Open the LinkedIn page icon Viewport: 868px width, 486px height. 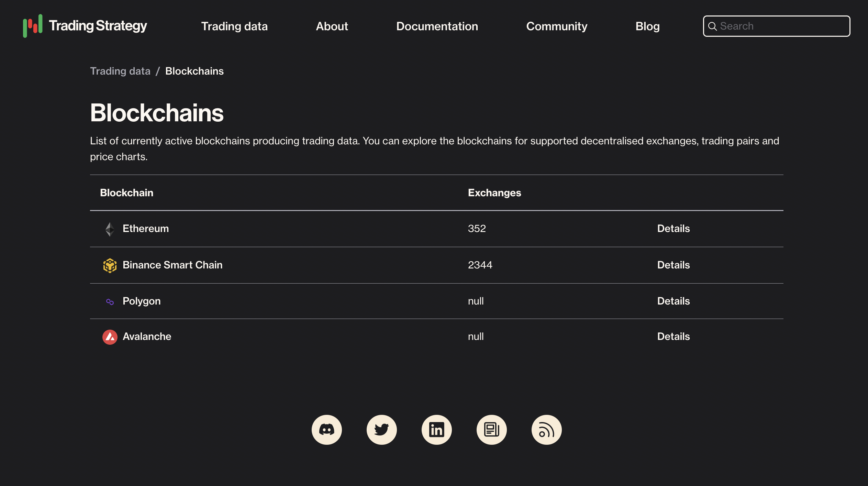pyautogui.click(x=436, y=429)
